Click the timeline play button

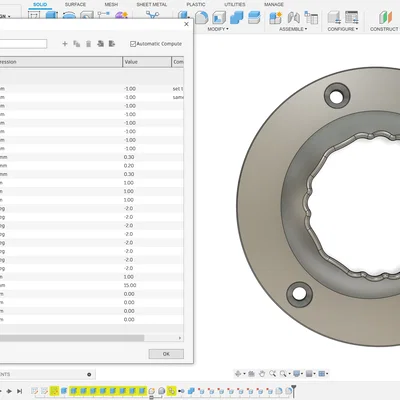(x=9, y=391)
